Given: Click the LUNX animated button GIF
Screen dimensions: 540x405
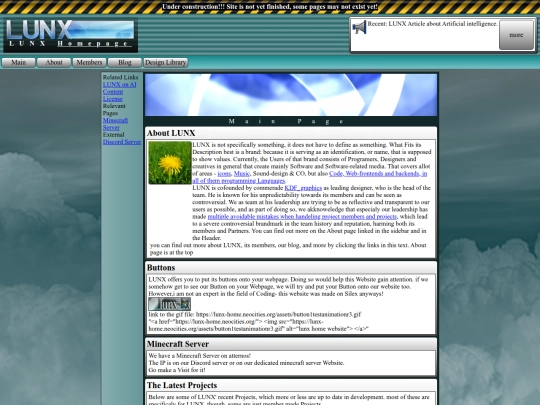Looking at the screenshot, I should click(169, 304).
